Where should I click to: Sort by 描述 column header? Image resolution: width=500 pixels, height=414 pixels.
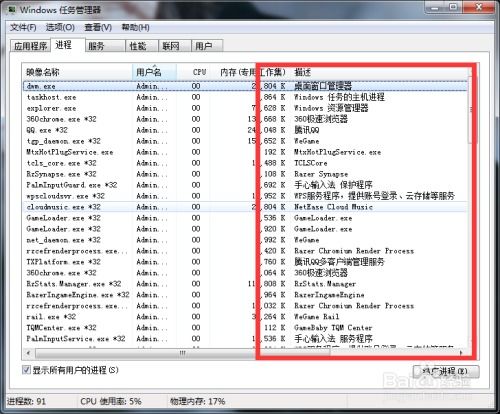(x=379, y=72)
